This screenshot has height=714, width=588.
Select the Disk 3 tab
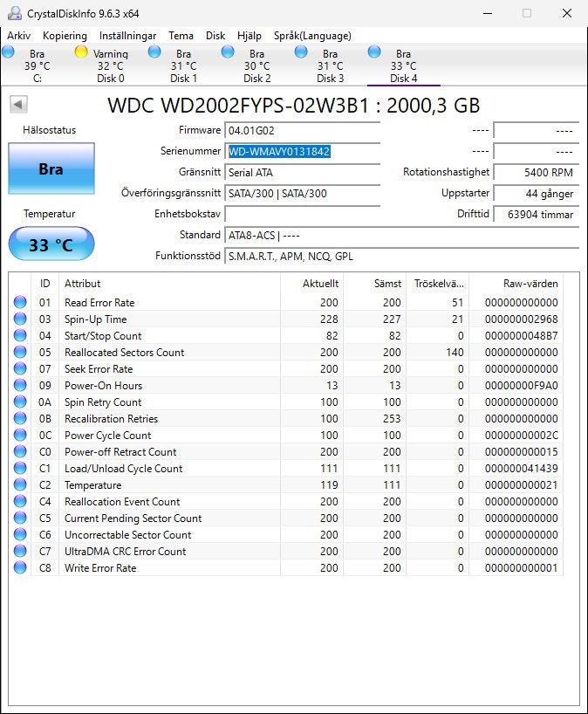(330, 66)
